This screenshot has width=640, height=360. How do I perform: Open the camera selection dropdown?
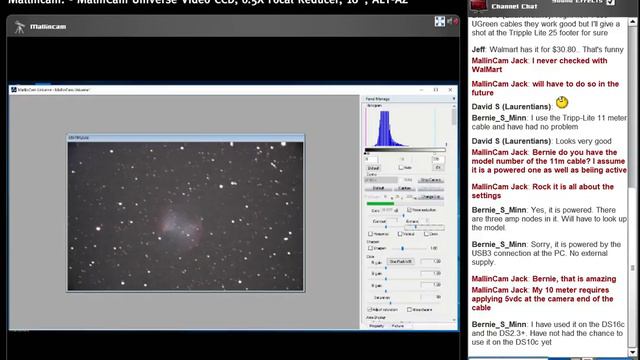tap(381, 180)
